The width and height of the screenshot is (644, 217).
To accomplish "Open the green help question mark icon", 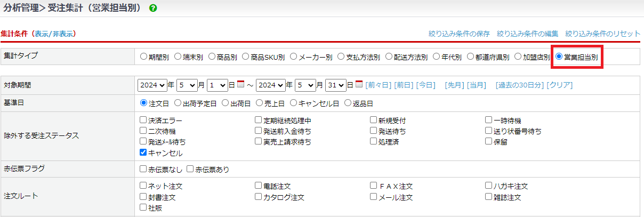I will pos(153,9).
